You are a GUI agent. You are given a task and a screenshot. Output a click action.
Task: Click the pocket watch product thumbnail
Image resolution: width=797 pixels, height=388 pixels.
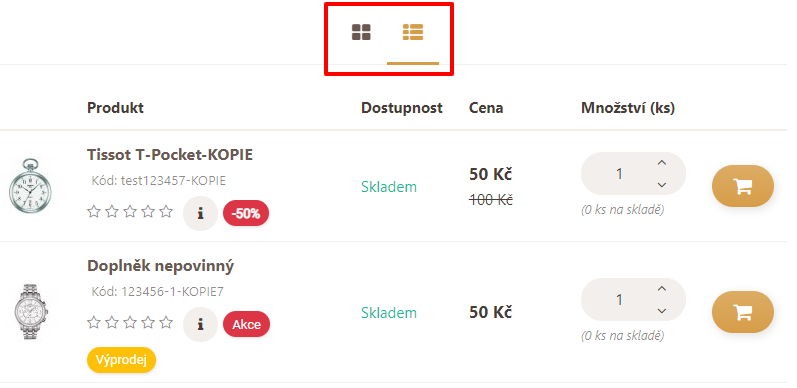click(30, 186)
